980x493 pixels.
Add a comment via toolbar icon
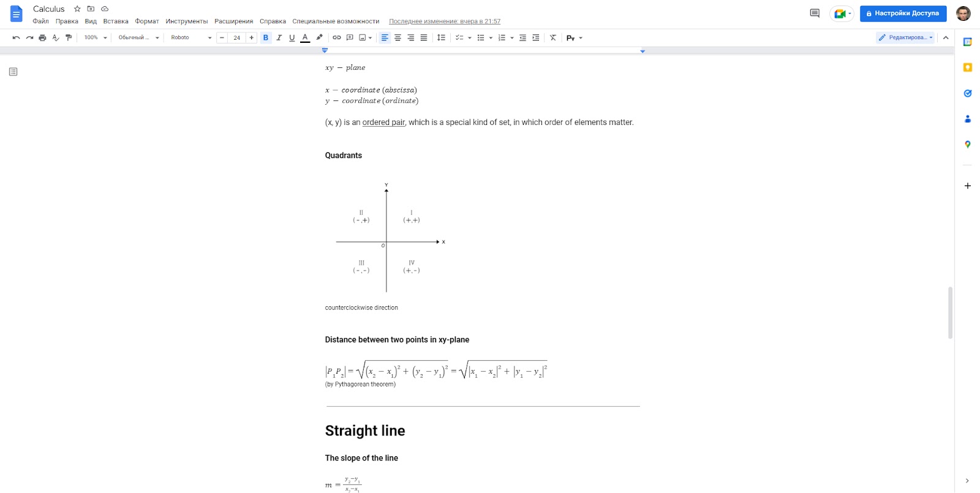350,38
